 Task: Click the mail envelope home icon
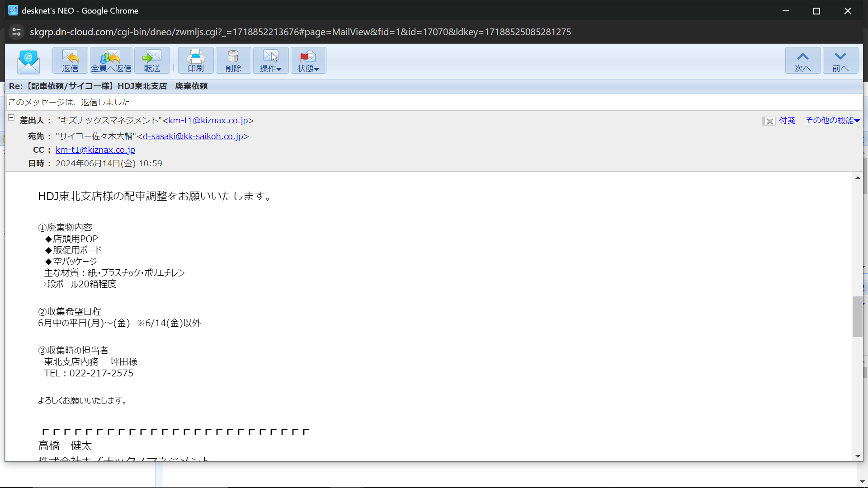[x=28, y=61]
